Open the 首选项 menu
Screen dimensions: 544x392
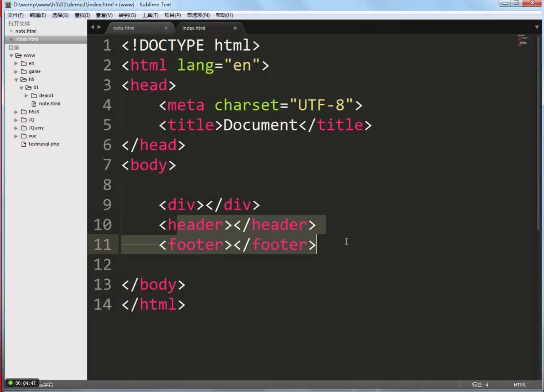point(198,15)
